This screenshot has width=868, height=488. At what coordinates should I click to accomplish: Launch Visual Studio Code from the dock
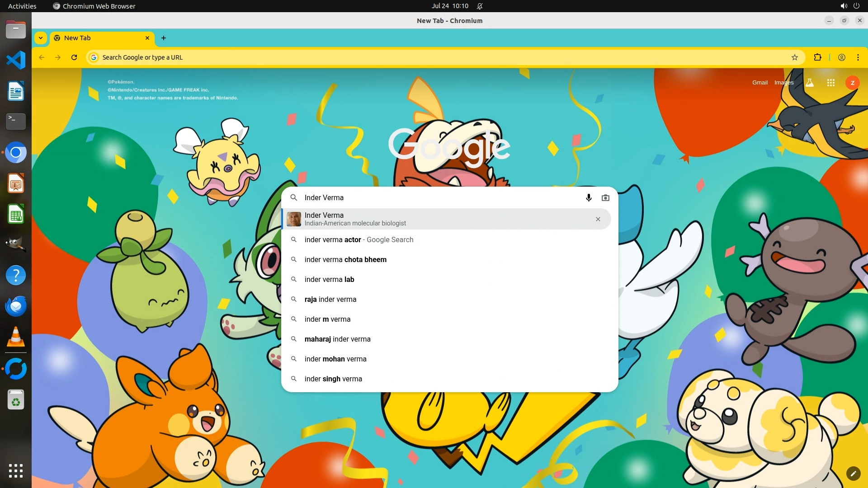pyautogui.click(x=16, y=60)
